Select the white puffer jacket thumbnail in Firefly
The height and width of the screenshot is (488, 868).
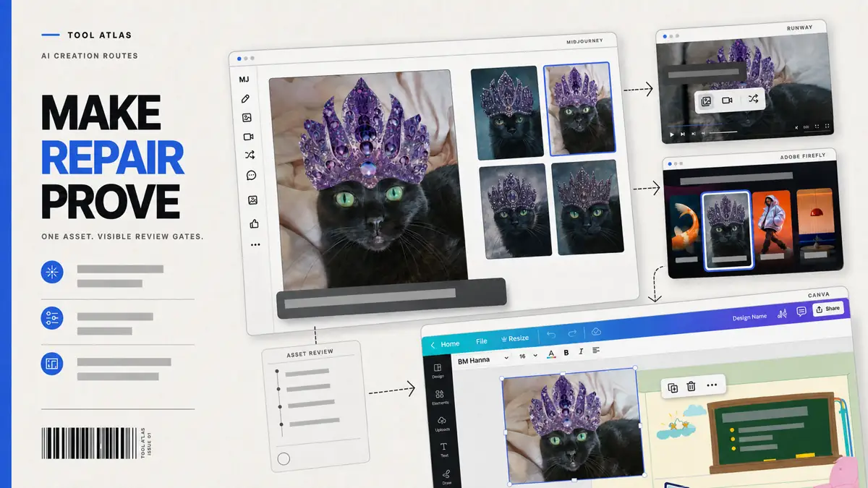[773, 226]
